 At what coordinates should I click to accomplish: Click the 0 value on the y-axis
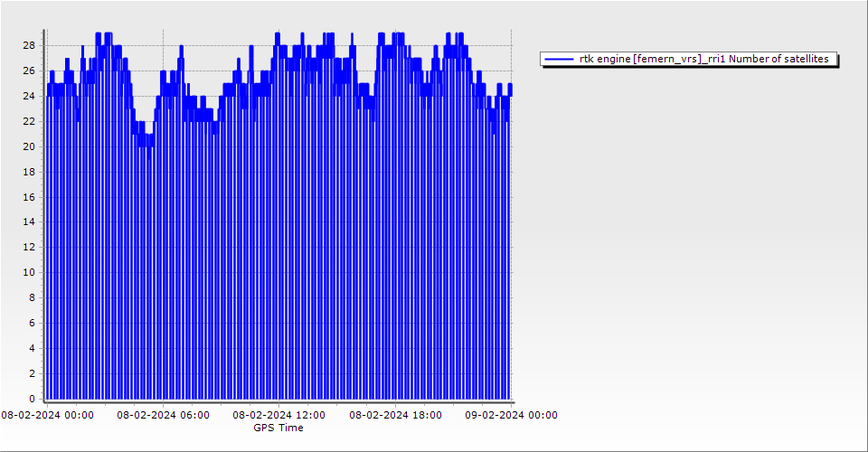[x=32, y=399]
